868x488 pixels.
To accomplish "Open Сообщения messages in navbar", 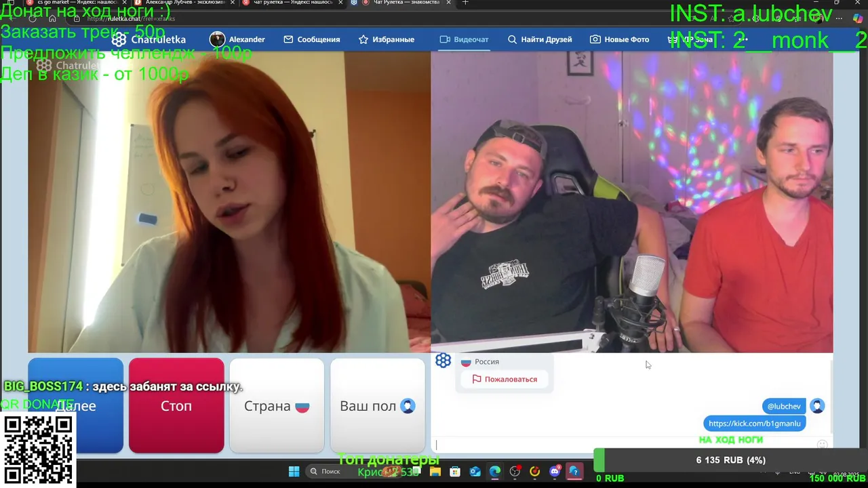I will [312, 39].
